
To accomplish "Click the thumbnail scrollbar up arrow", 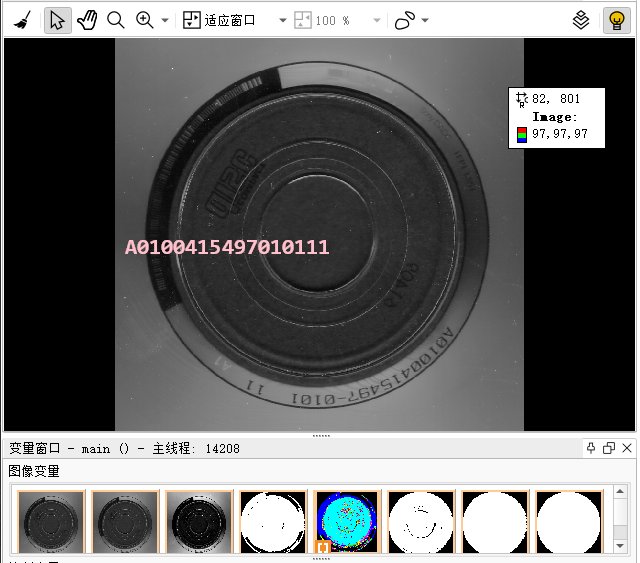I will click(x=620, y=492).
